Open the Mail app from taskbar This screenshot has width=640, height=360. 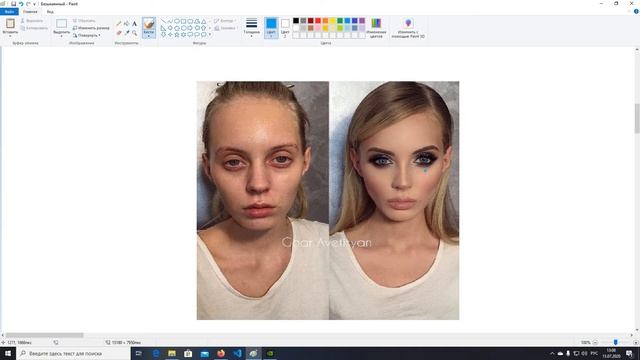click(204, 353)
